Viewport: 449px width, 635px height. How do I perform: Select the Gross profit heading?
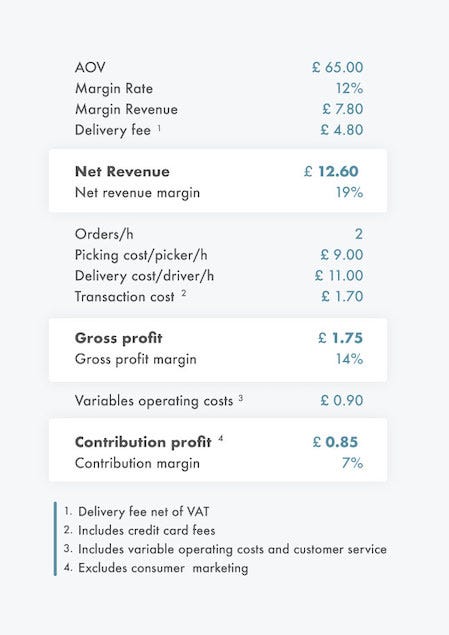(x=119, y=338)
